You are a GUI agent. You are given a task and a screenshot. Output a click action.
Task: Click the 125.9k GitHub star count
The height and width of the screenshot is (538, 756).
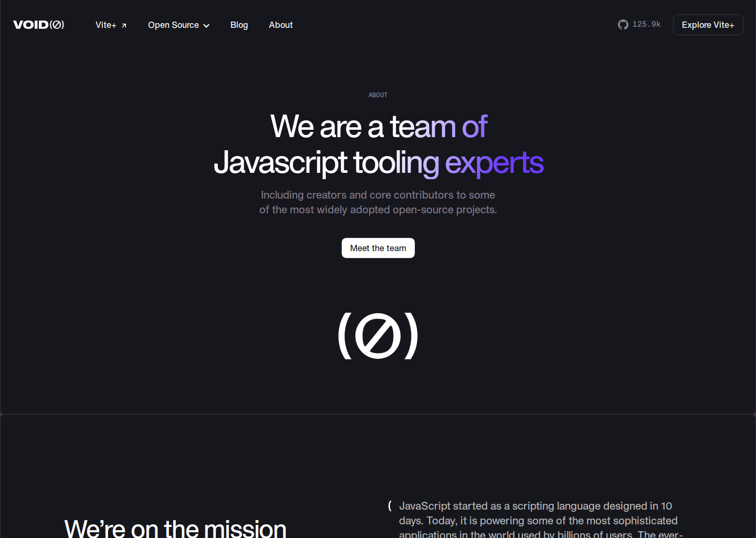(646, 24)
